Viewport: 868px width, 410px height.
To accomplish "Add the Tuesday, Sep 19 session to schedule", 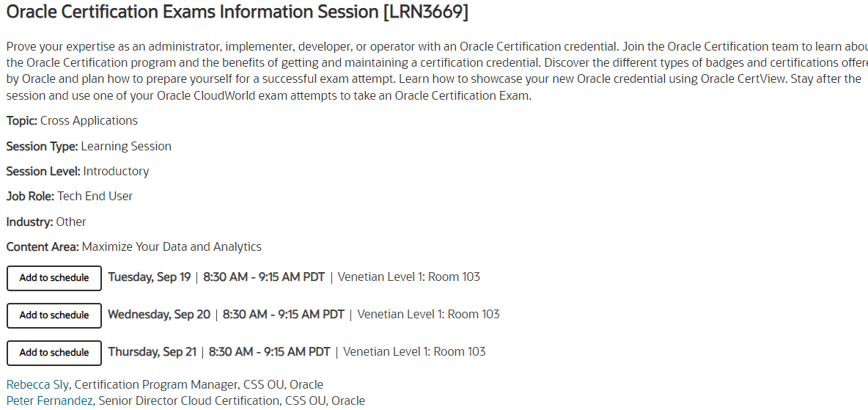I will click(54, 278).
